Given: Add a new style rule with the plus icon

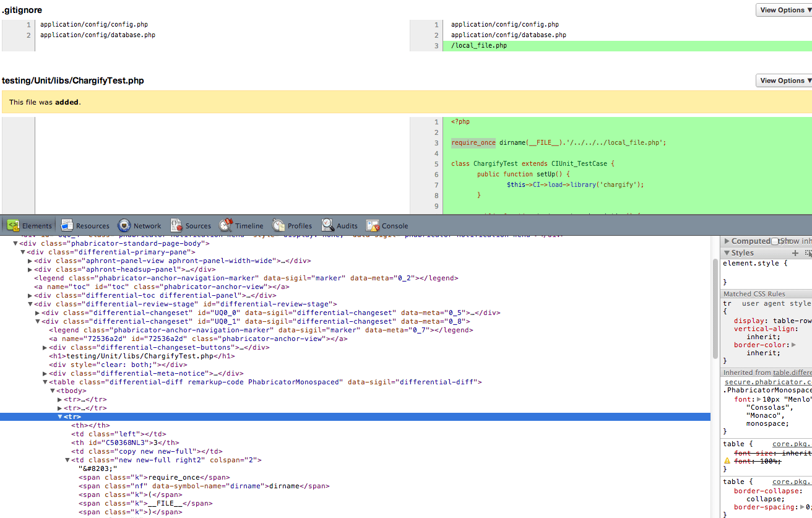Looking at the screenshot, I should click(795, 253).
